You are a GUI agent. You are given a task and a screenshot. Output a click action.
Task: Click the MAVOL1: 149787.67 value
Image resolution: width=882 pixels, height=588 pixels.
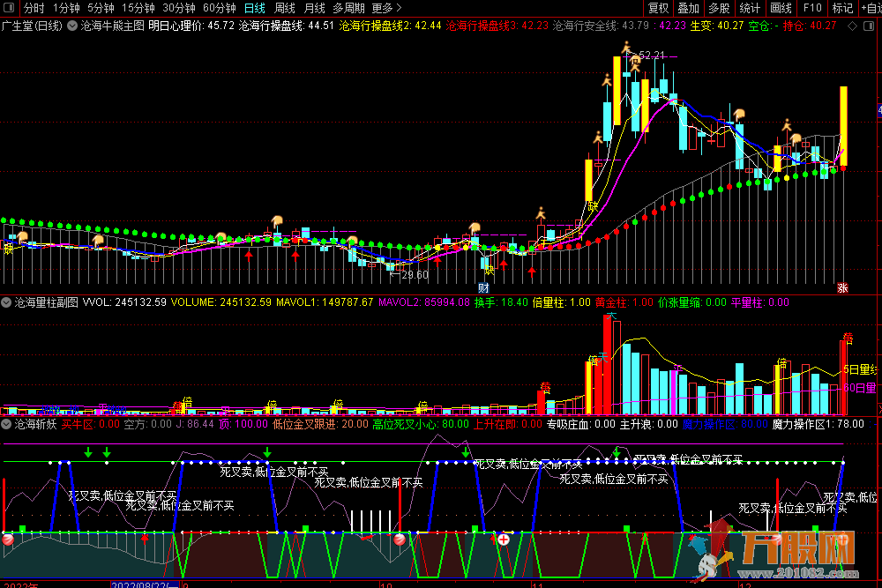325,302
